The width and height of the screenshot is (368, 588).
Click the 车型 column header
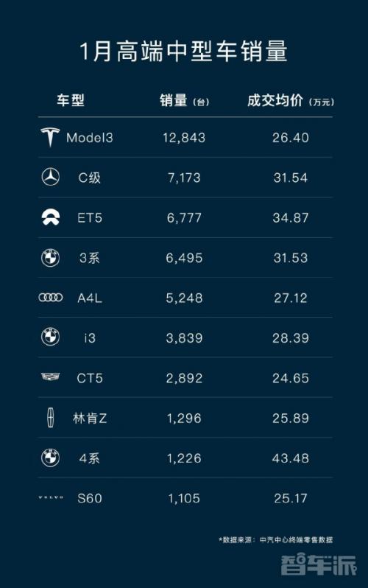71,100
